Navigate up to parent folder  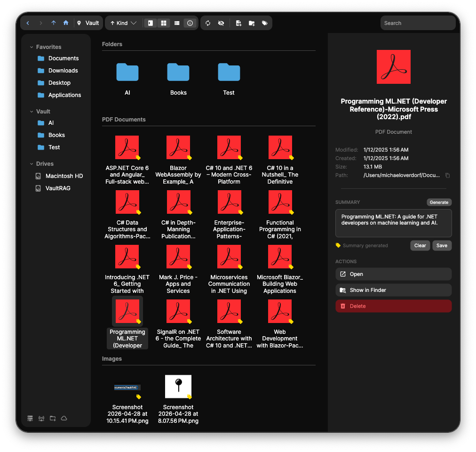click(54, 23)
